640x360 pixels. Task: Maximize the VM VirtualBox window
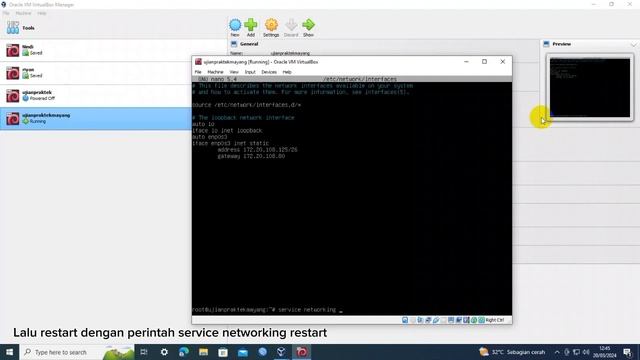tap(484, 62)
